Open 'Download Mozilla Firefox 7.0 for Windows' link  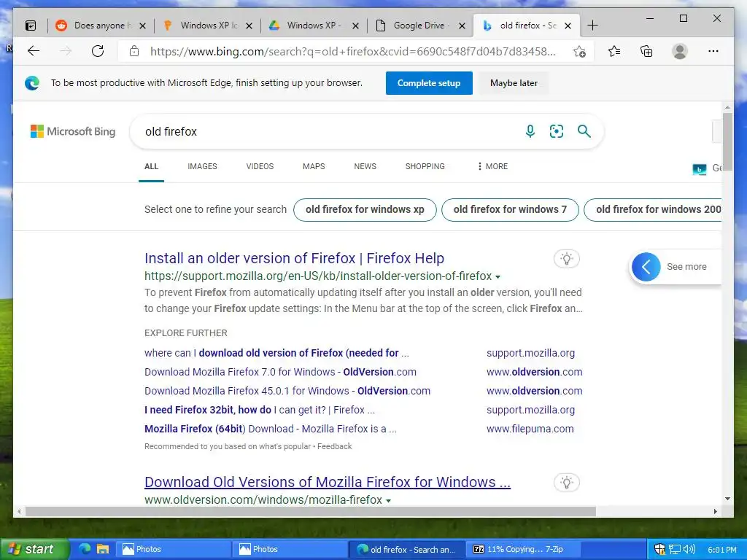coord(280,372)
